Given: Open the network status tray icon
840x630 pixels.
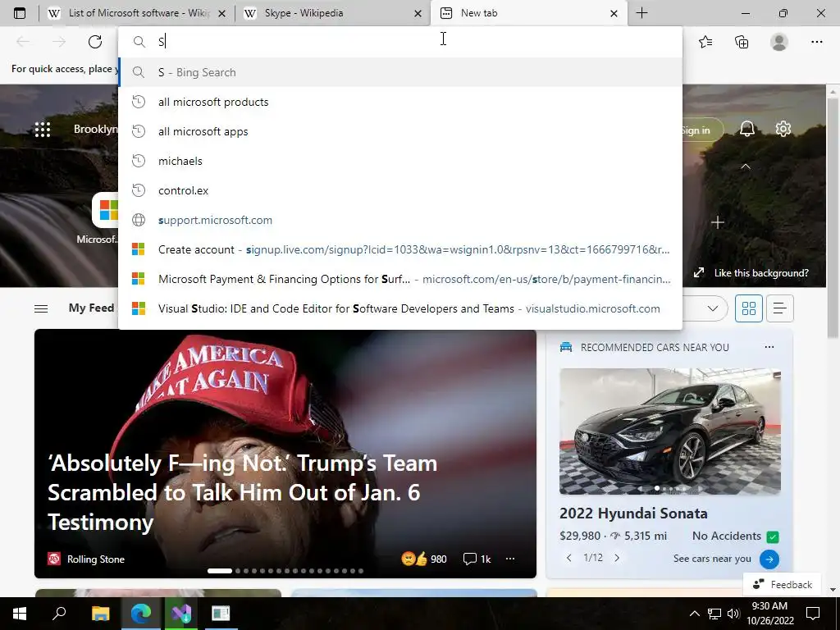Looking at the screenshot, I should point(714,614).
